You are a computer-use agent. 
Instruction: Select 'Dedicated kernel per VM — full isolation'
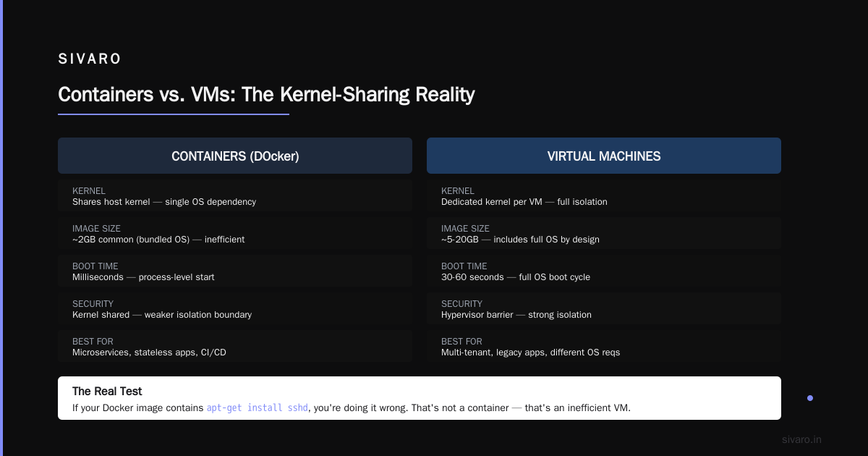coord(524,202)
